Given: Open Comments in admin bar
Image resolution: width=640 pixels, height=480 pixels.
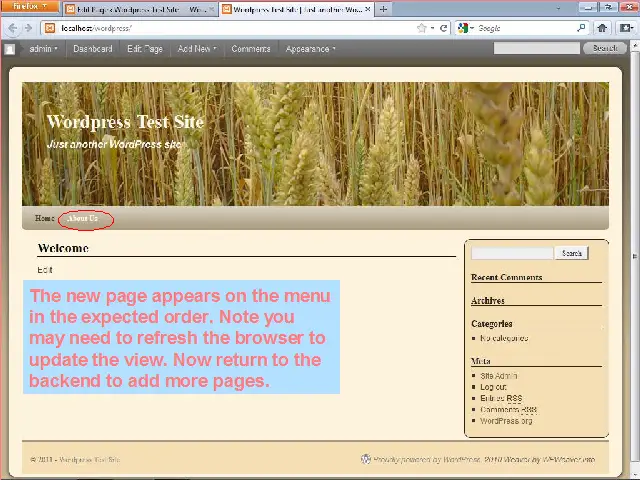Looking at the screenshot, I should [251, 49].
